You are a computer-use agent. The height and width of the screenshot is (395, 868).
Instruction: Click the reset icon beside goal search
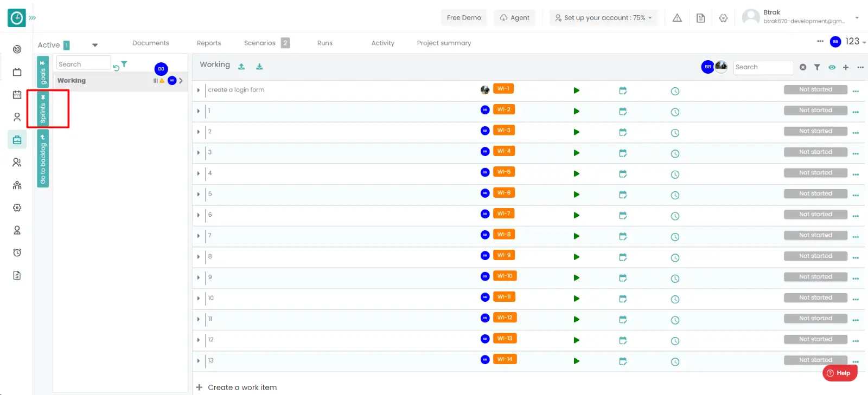[x=116, y=68]
